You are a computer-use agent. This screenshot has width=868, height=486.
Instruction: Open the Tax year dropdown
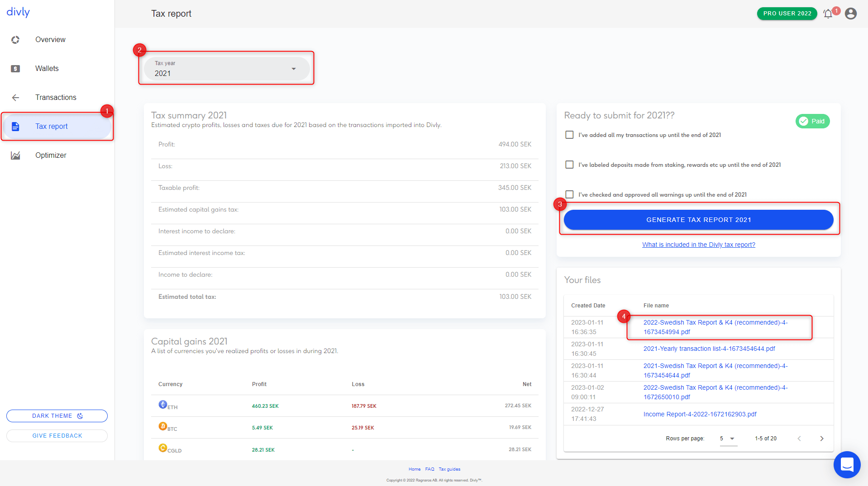tap(227, 69)
